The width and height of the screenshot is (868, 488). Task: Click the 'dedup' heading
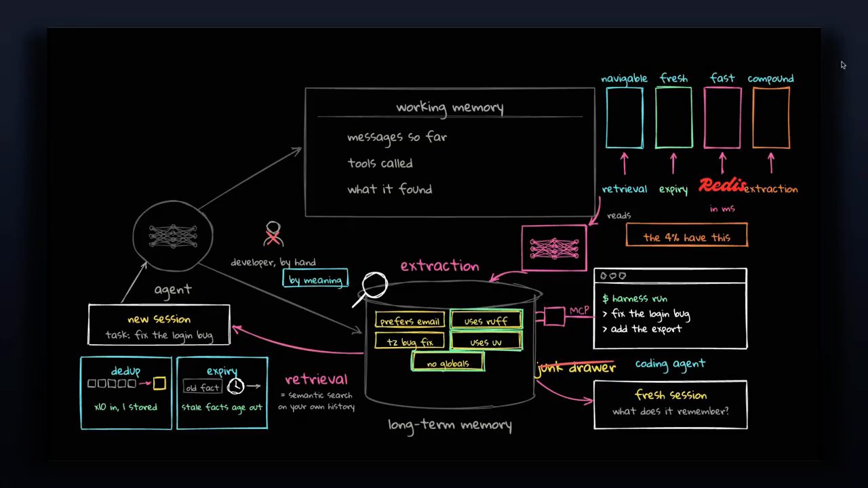point(125,371)
